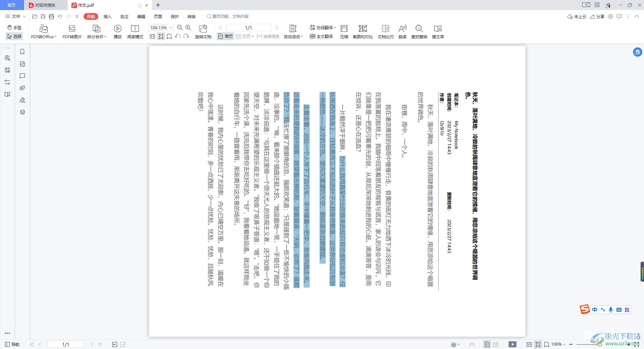Click the PDF转Office conversion icon
Viewport: 644px width, 349px height.
pyautogui.click(x=43, y=29)
